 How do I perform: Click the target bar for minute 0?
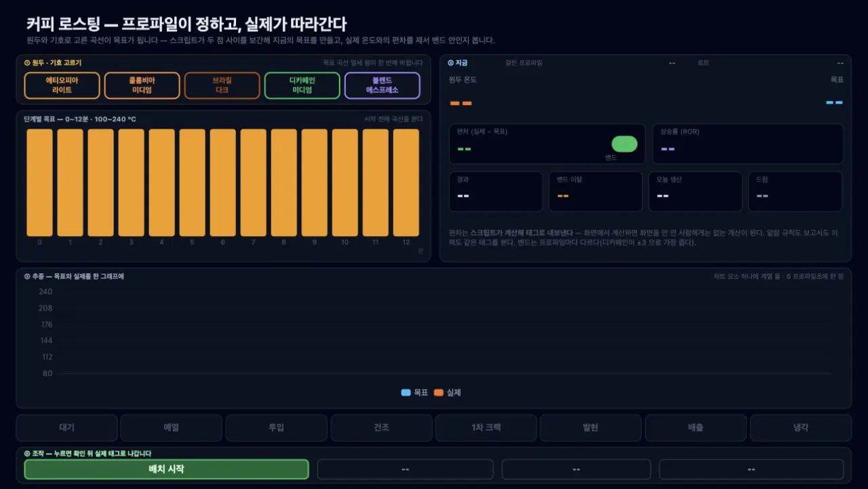pos(39,182)
